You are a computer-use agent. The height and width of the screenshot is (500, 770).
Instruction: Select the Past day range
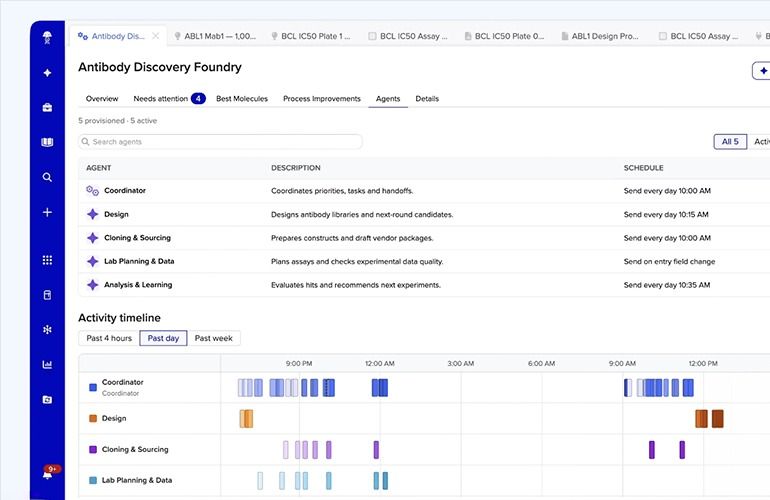[163, 338]
